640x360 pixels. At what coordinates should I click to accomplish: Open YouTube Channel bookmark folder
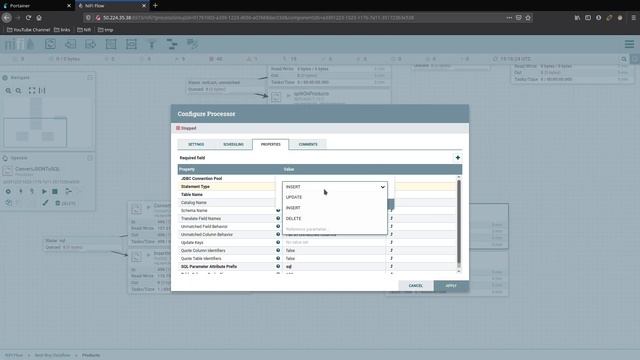pyautogui.click(x=28, y=30)
